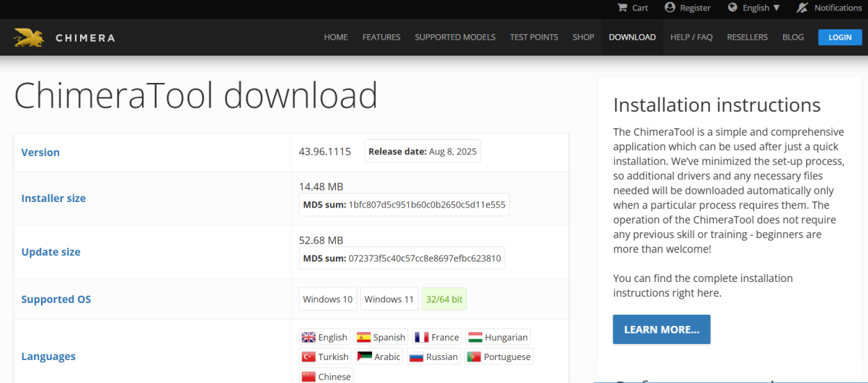Image resolution: width=868 pixels, height=383 pixels.
Task: Click the Windows 10 tag
Action: (x=328, y=299)
